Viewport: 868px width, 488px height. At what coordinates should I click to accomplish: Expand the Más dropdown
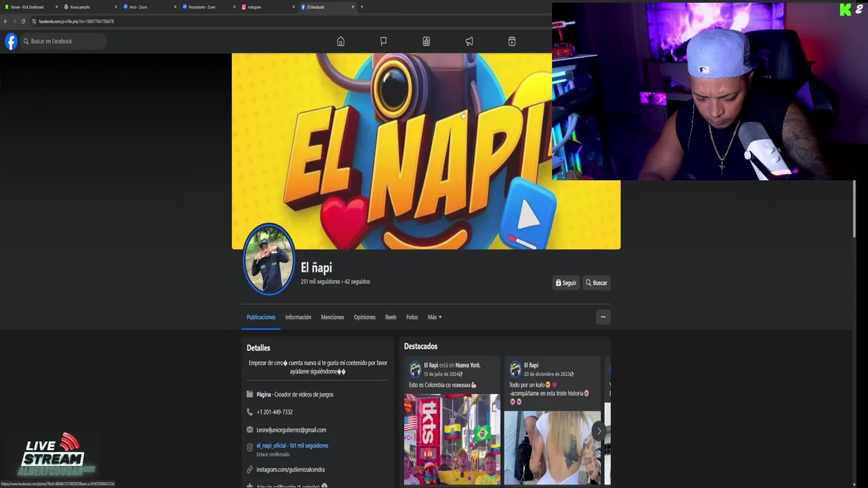[435, 317]
